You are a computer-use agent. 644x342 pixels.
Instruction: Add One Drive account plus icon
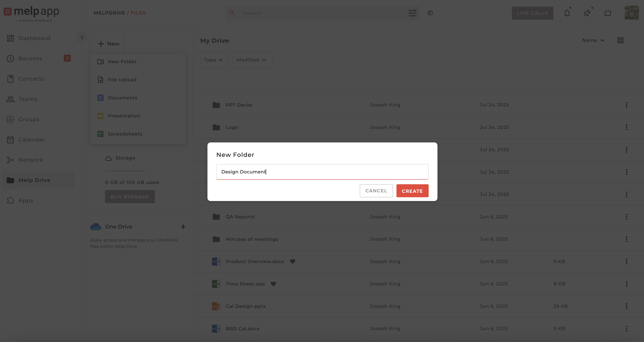coord(183,227)
